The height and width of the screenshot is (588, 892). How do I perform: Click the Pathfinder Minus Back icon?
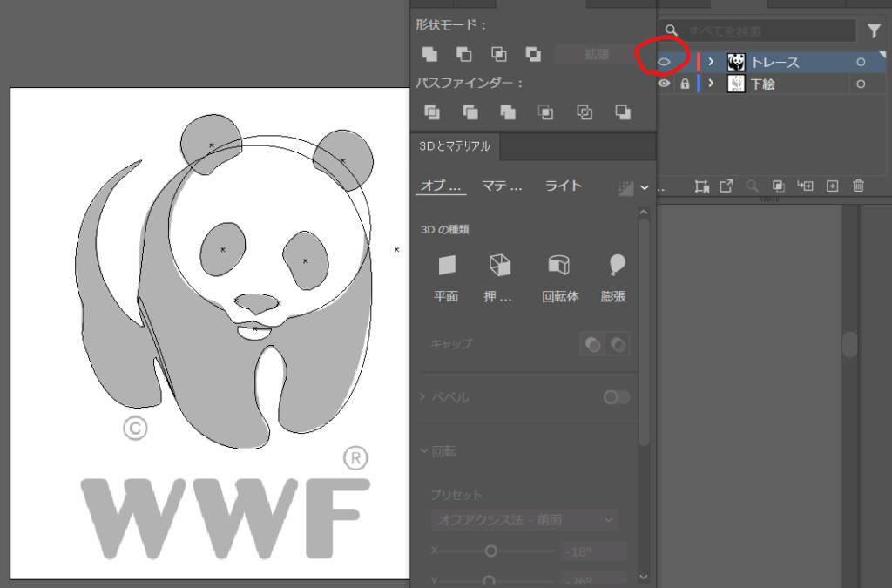(x=623, y=112)
